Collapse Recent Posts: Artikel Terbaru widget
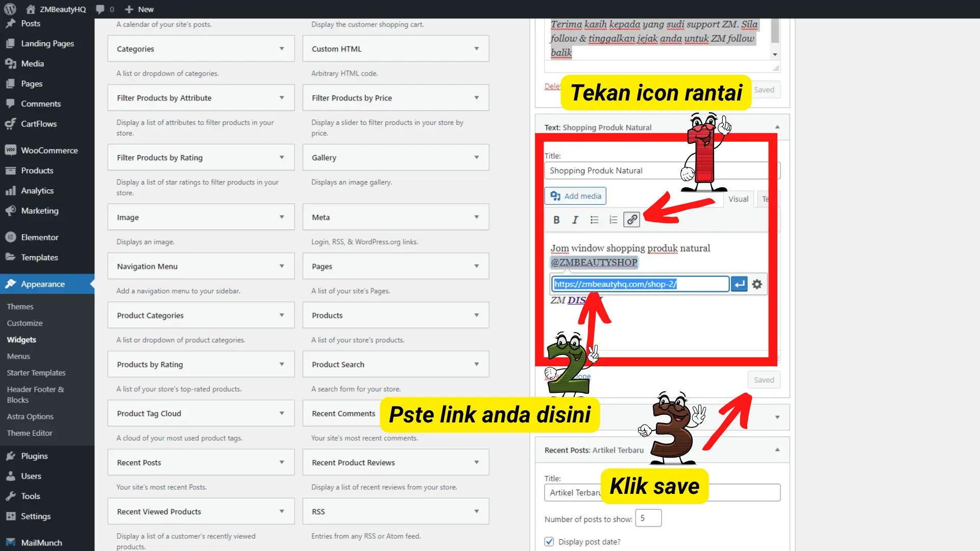The width and height of the screenshot is (980, 551). [777, 450]
